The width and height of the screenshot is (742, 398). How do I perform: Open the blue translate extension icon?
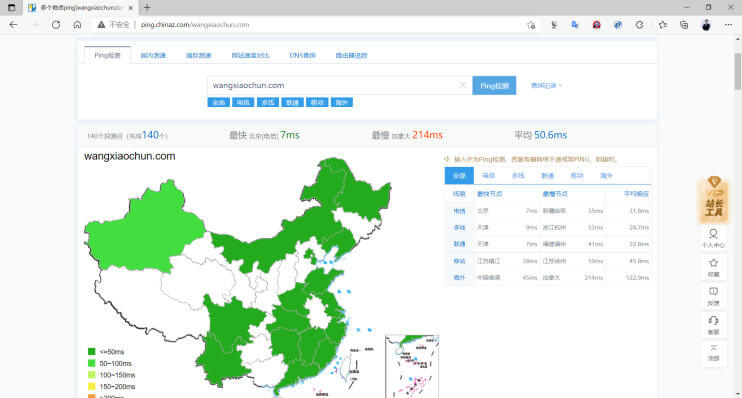coord(575,25)
